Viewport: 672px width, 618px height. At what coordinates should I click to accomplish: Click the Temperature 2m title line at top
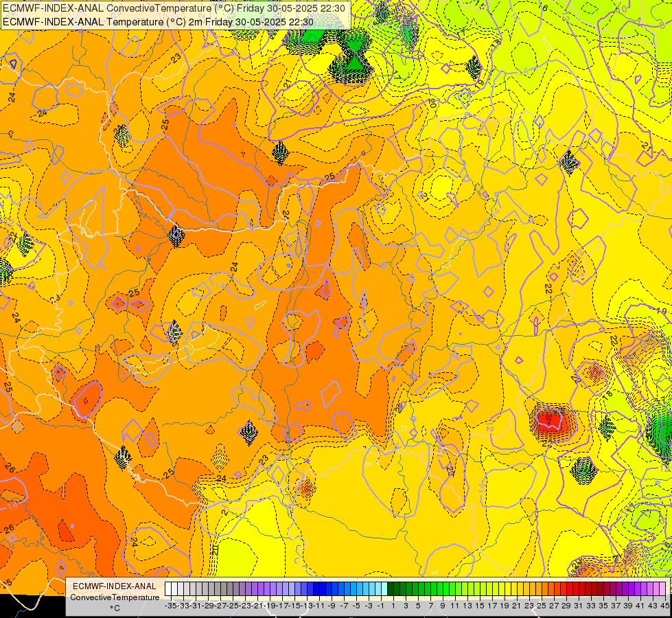point(158,22)
